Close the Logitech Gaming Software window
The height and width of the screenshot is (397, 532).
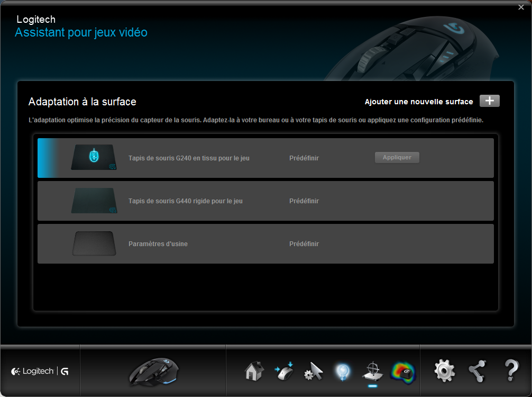(521, 7)
